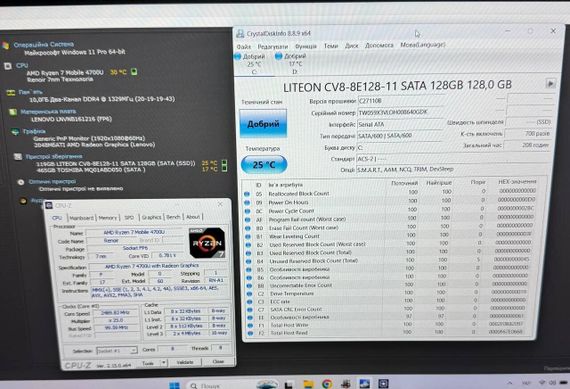Image resolution: width=570 pixels, height=389 pixels.
Task: Switch to the Mainboard tab in CPU-Z
Action: point(81,218)
